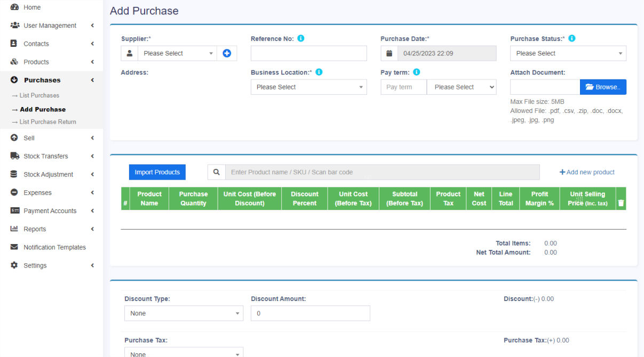Expand the Stock Transfers sidebar menu
Image resolution: width=644 pixels, height=357 pixels.
(46, 156)
